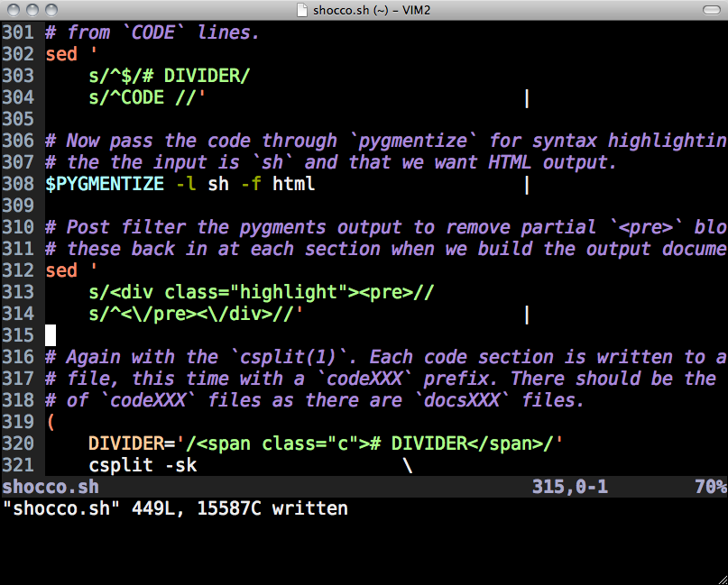Click the opening parenthesis on line 319

click(51, 422)
